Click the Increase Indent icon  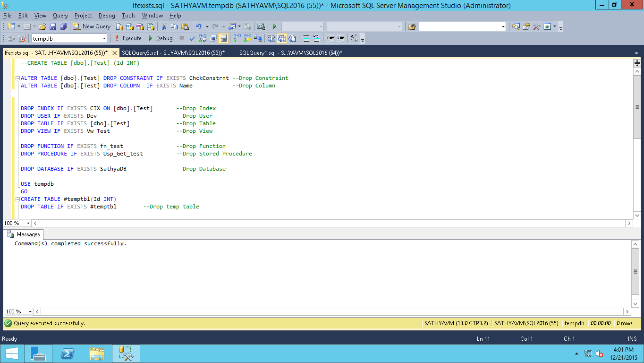click(340, 37)
